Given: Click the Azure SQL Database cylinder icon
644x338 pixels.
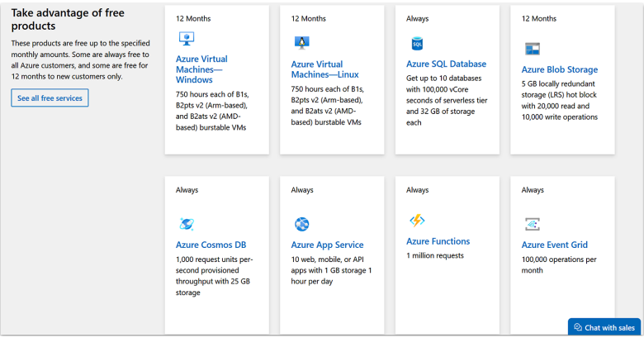Looking at the screenshot, I should click(417, 44).
